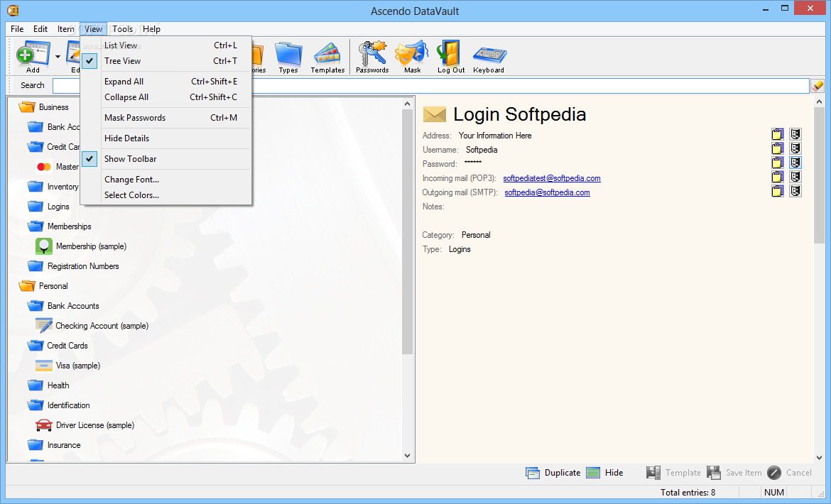Open the dropdown arrow beside Add

click(58, 57)
